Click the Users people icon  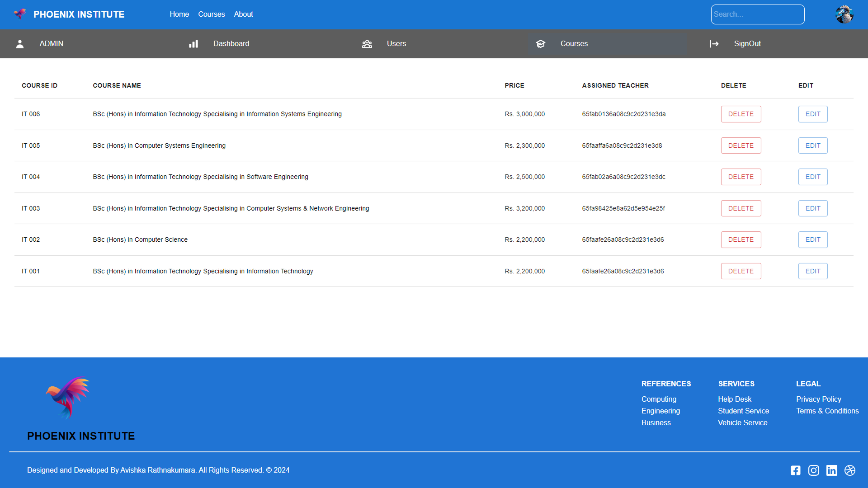[x=367, y=44]
